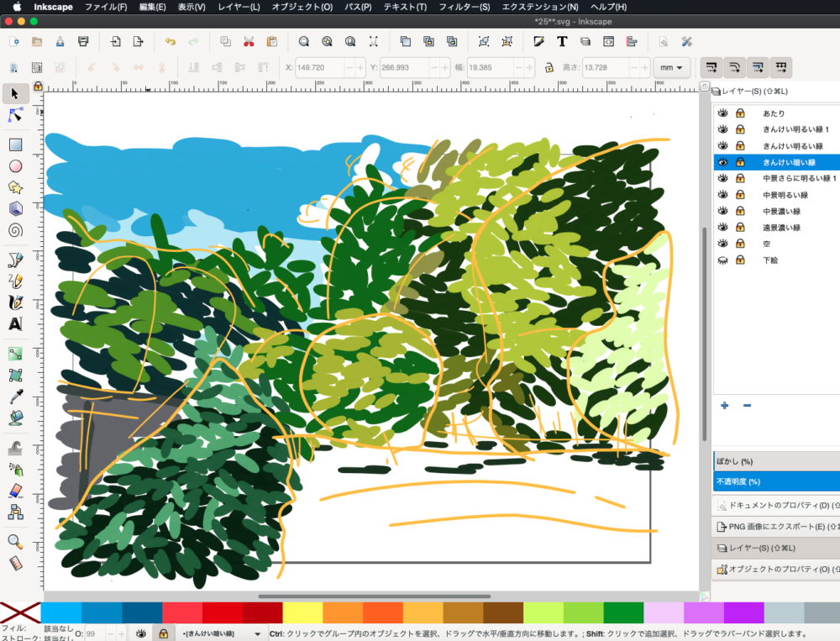Image resolution: width=840 pixels, height=641 pixels.
Task: Activate the calligraphy pen tool
Action: click(15, 302)
